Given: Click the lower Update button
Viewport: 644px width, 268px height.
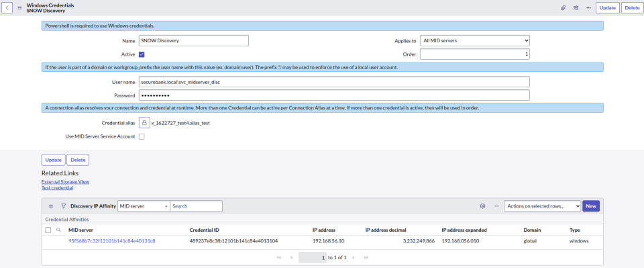Looking at the screenshot, I should (x=54, y=160).
